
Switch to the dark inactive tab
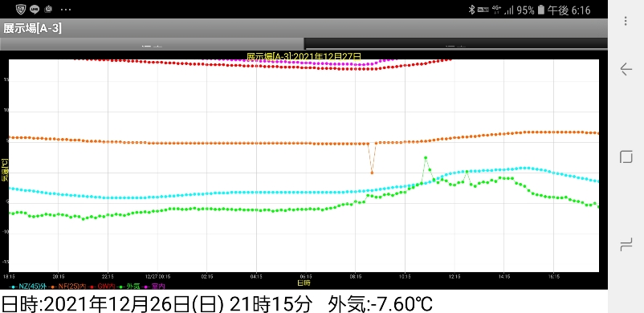456,43
